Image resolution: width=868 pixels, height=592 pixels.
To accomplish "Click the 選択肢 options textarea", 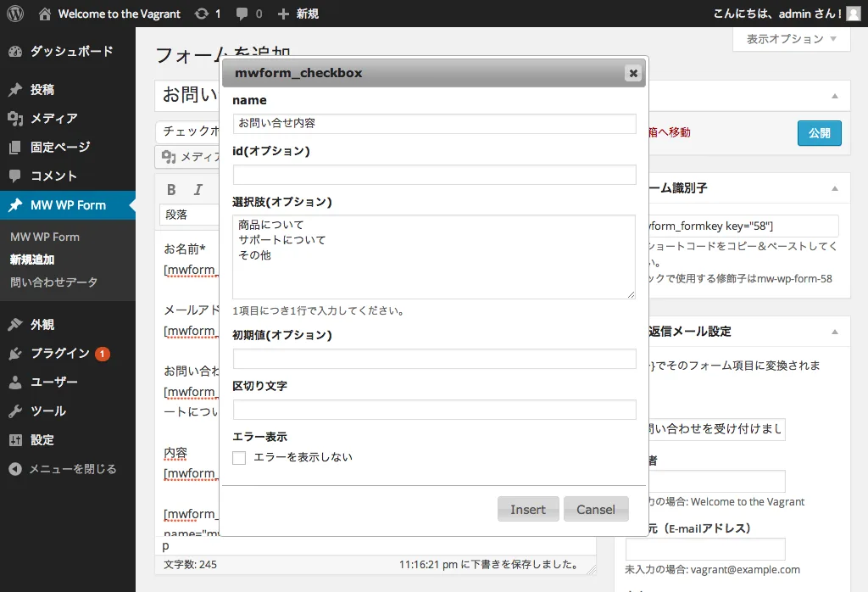I will click(434, 257).
